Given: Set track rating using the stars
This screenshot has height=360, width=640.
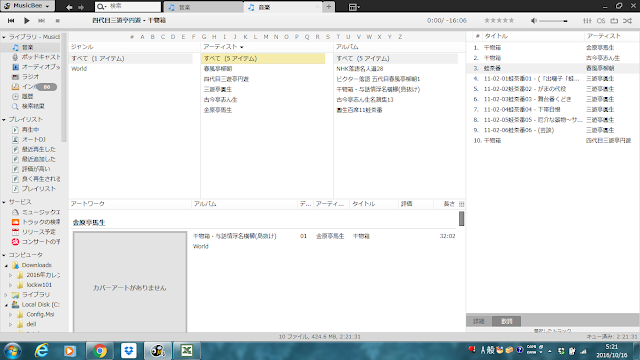Looking at the screenshot, I should click(499, 20).
